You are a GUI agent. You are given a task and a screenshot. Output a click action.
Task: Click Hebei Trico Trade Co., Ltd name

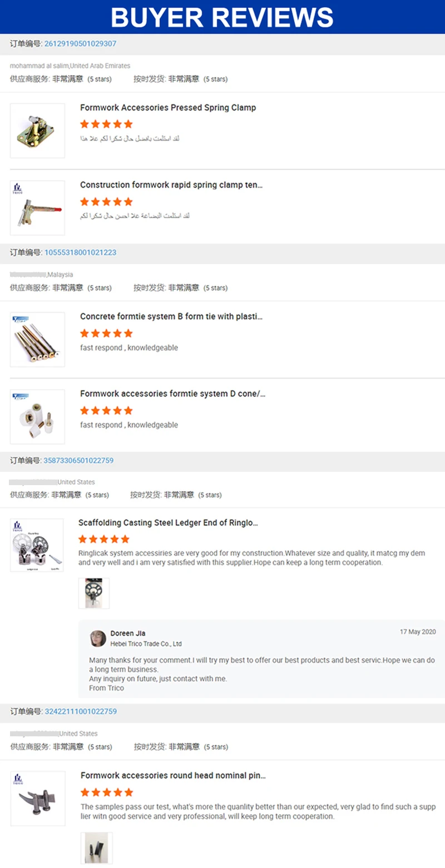pos(146,644)
